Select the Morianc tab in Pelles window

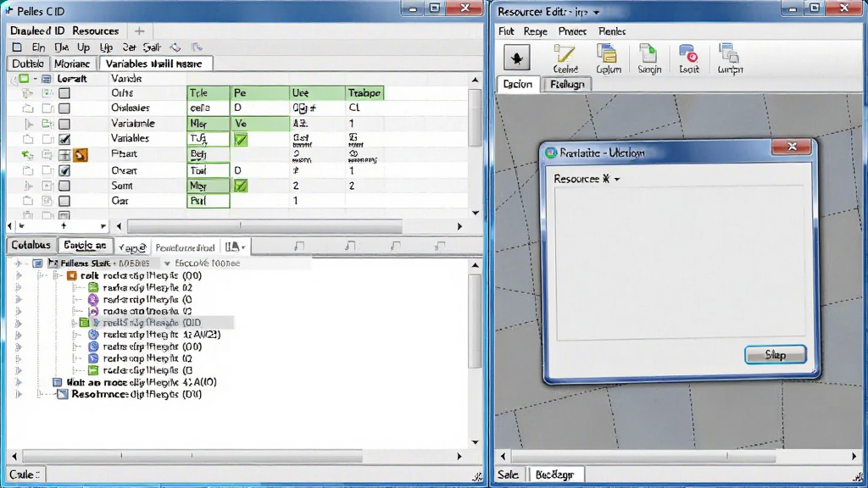coord(72,64)
